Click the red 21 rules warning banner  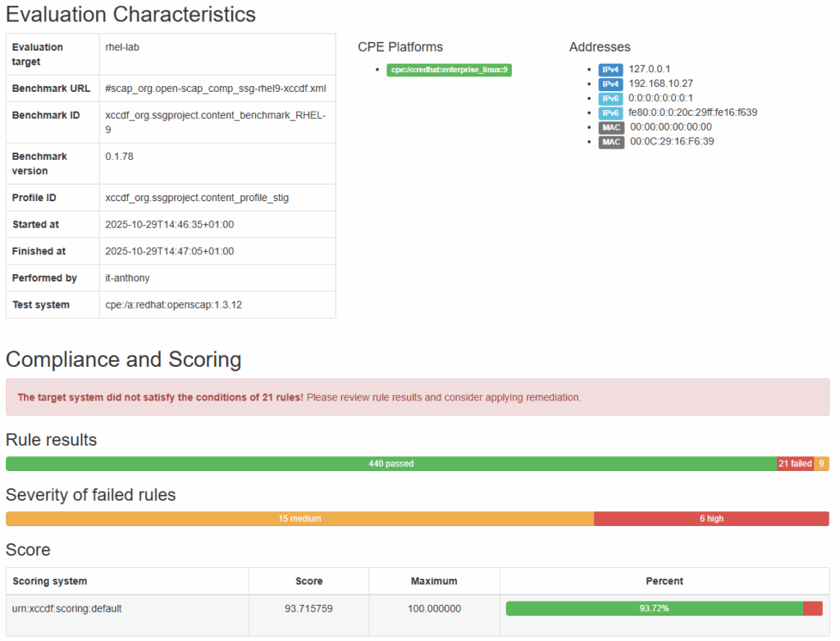click(417, 397)
